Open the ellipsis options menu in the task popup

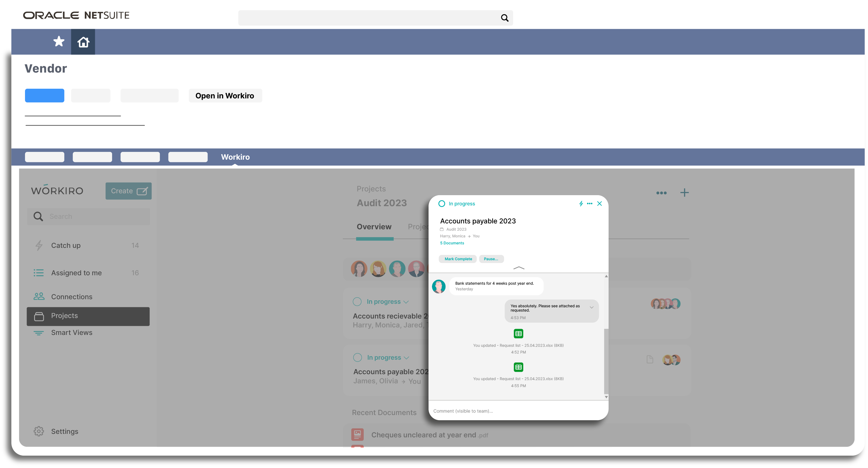590,203
